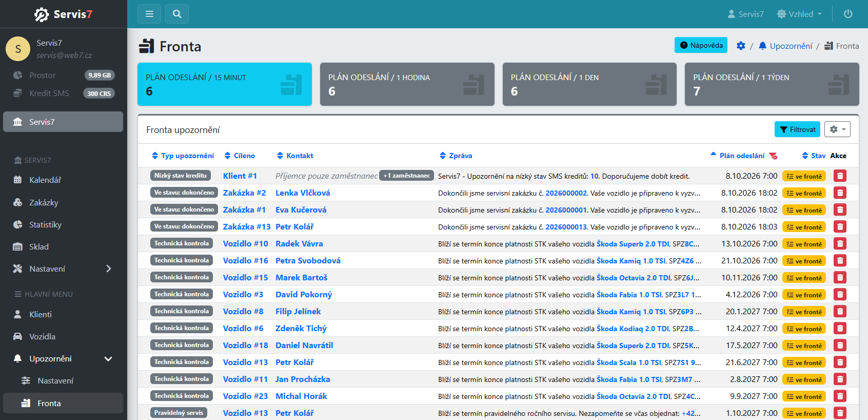Select the Plán odeslání 1 týden card

click(772, 84)
